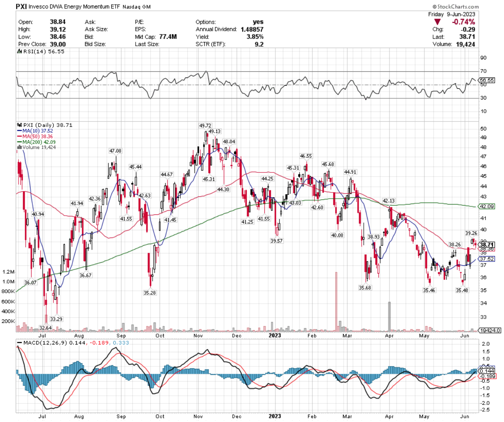Click the 35.28 September low label

tap(150, 293)
